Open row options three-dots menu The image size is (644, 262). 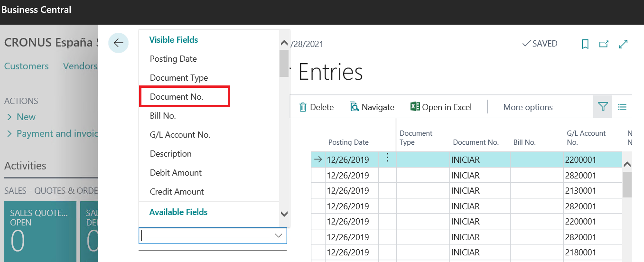click(387, 158)
